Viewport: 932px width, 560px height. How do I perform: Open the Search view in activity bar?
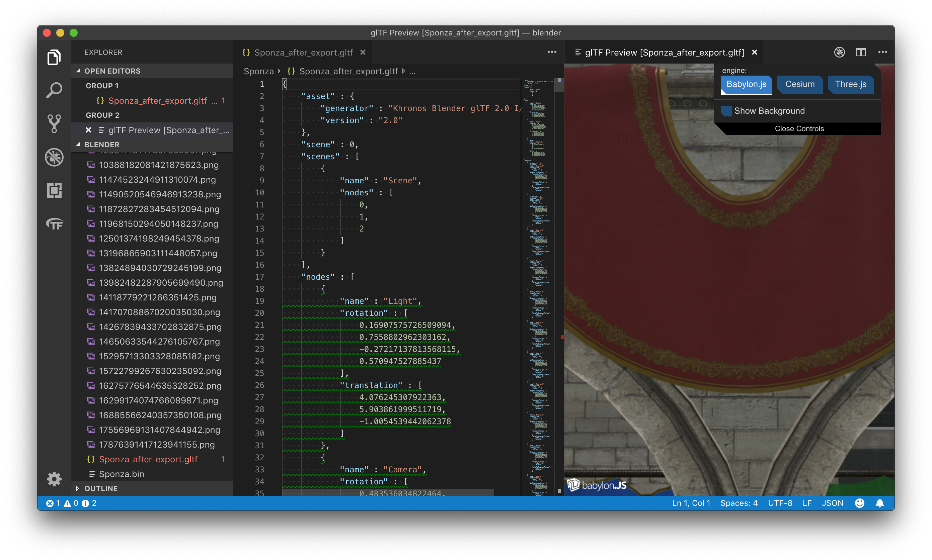coord(54,91)
